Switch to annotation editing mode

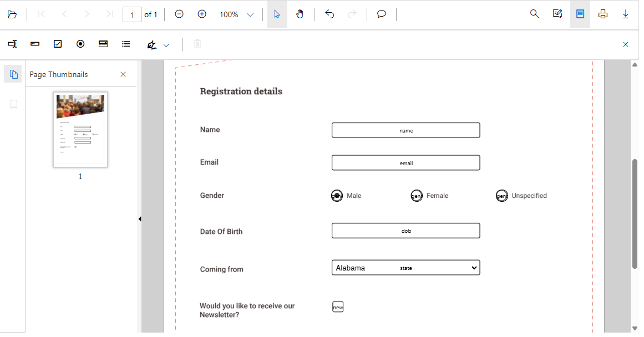(557, 14)
